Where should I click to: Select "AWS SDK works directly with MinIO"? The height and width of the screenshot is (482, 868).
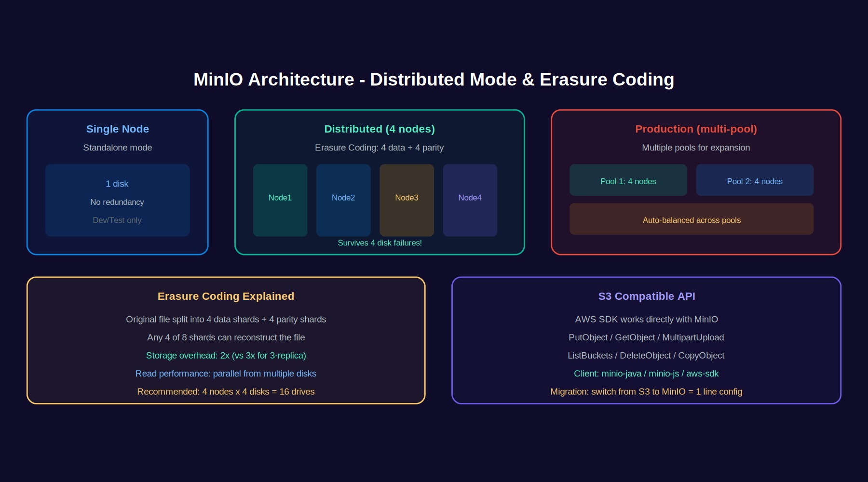(647, 320)
